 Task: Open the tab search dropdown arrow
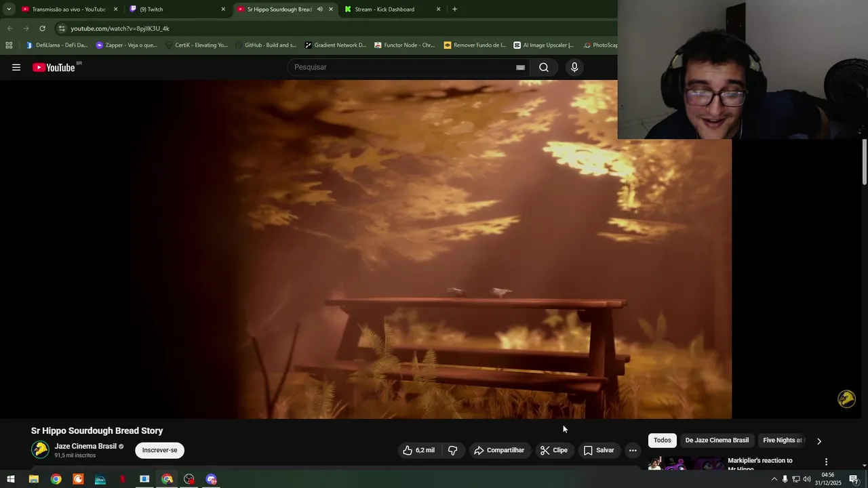coord(9,9)
